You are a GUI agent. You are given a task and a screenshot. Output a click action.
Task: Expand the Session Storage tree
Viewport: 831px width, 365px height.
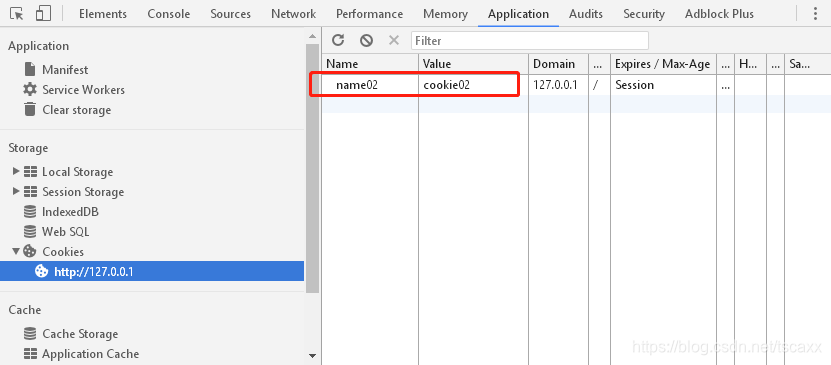click(x=16, y=192)
